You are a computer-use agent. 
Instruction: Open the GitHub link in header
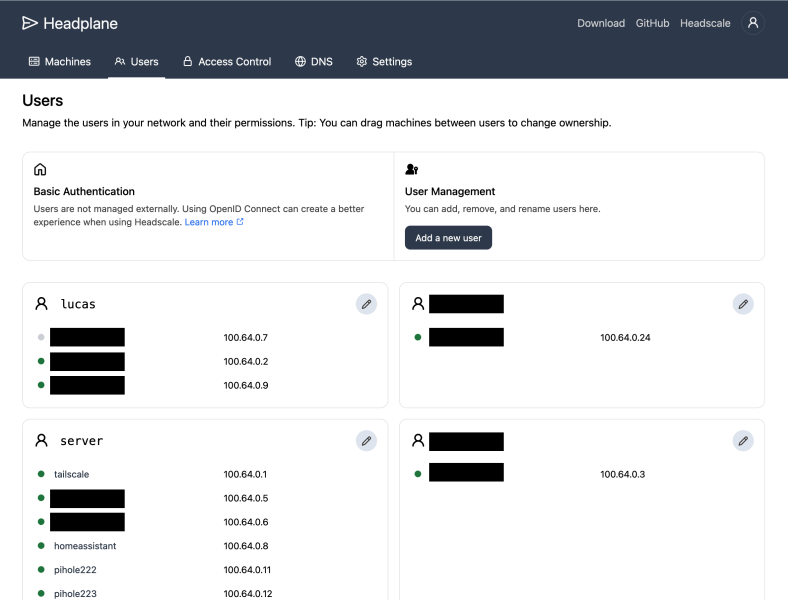pos(652,23)
